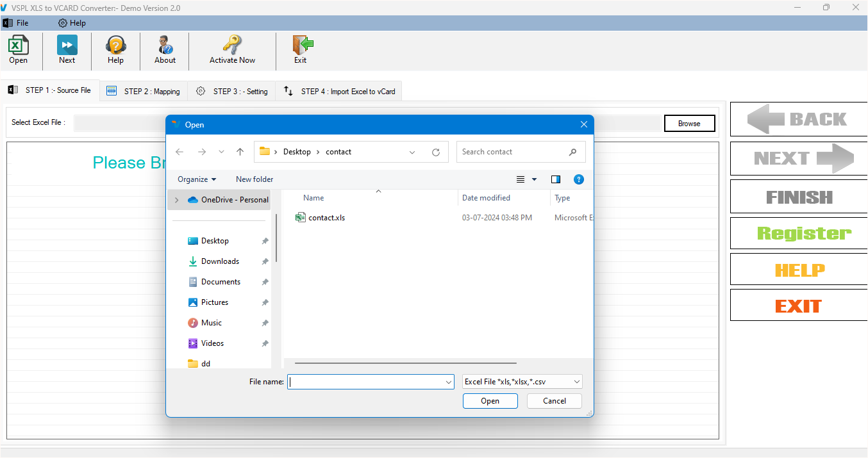Viewport: 868px width, 458px height.
Task: Open the Organize dropdown menu
Action: (197, 179)
